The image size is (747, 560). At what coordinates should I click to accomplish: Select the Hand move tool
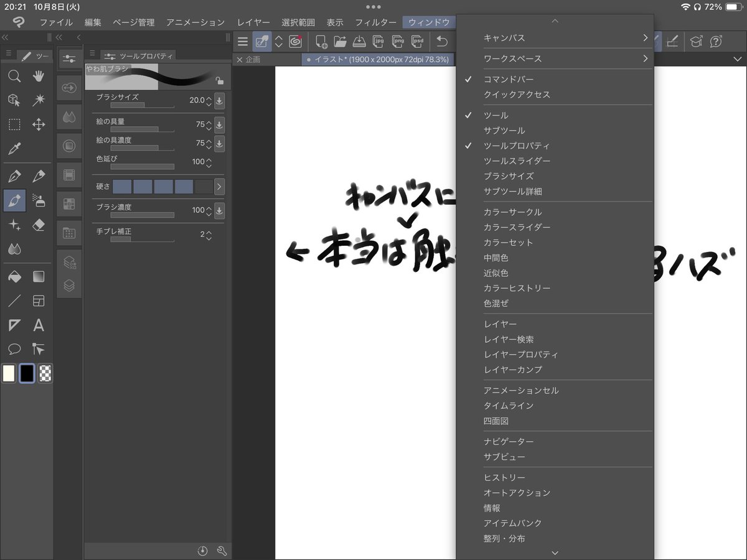pyautogui.click(x=39, y=76)
